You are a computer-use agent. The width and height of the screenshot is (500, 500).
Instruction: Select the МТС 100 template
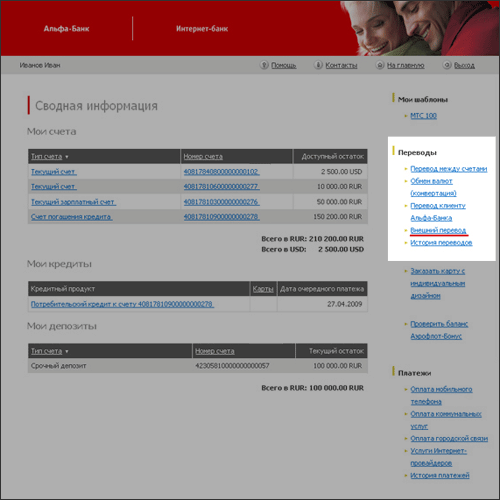click(x=423, y=116)
